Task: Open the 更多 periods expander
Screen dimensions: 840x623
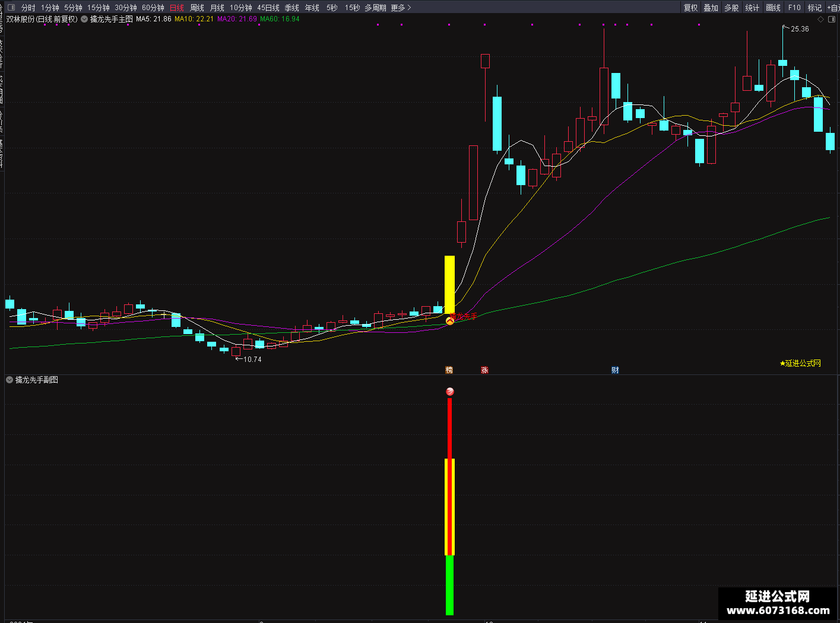Action: 401,8
